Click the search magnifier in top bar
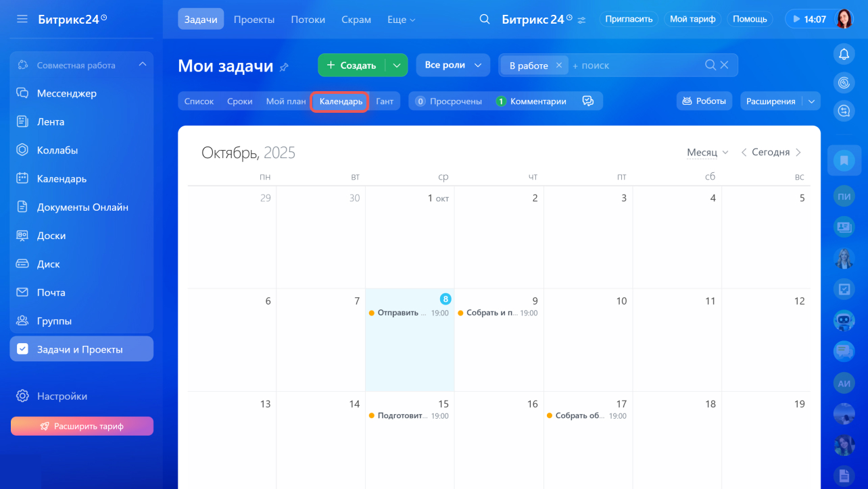The image size is (868, 489). click(484, 19)
